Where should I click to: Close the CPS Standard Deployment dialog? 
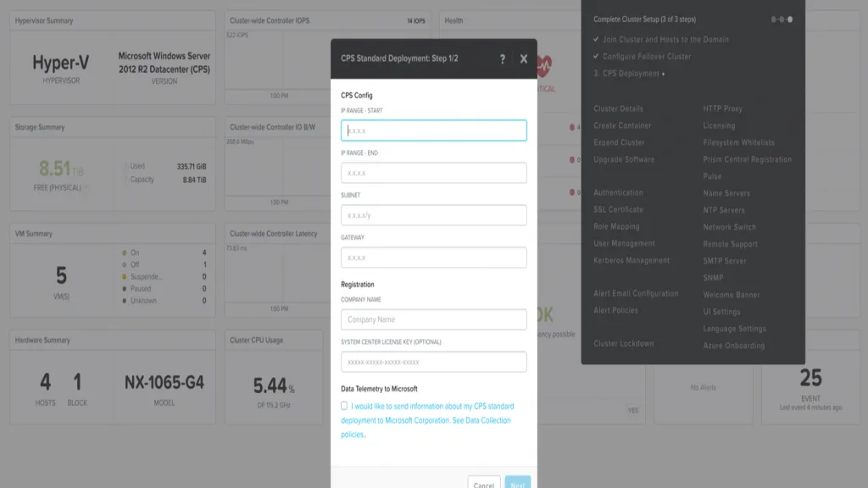pos(523,58)
